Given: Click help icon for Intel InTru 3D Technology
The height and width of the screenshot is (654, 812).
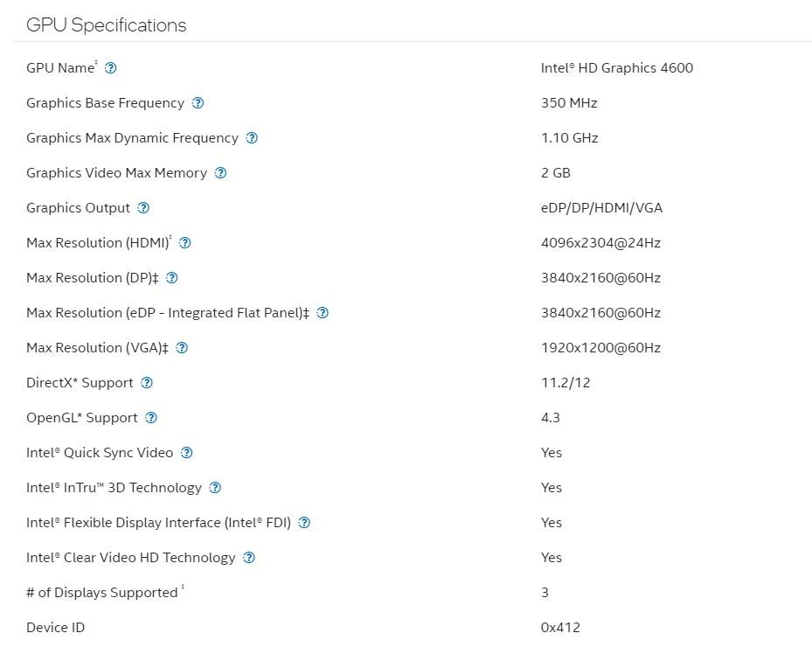Looking at the screenshot, I should point(215,488).
